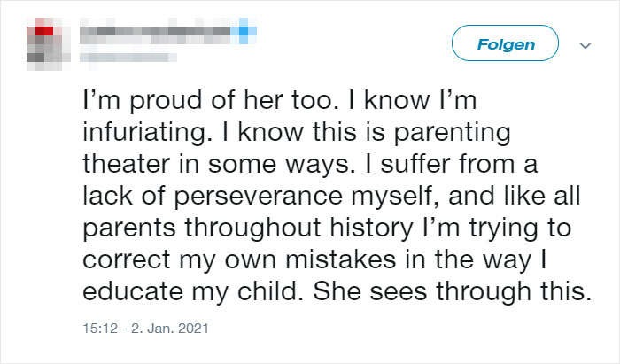Click the phrase "trying to" in the tweet
620x364 pixels.
click(521, 228)
